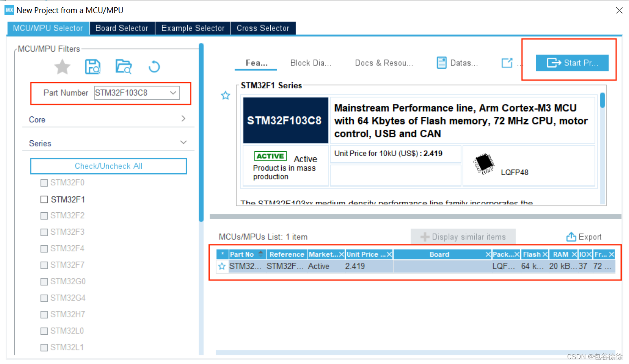Screen dimensions: 629x364
Task: Toggle the STM32F3 series checkbox
Action: click(x=44, y=232)
